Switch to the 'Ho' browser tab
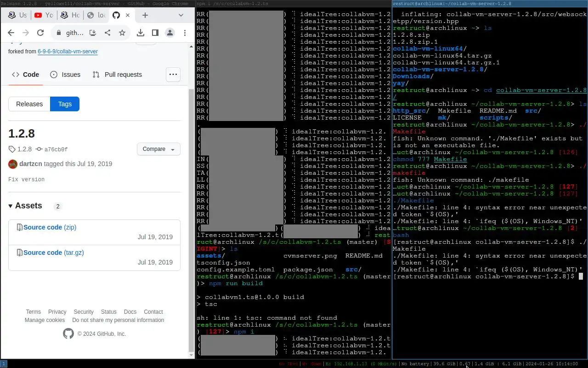The image size is (588, 368). pos(70,15)
